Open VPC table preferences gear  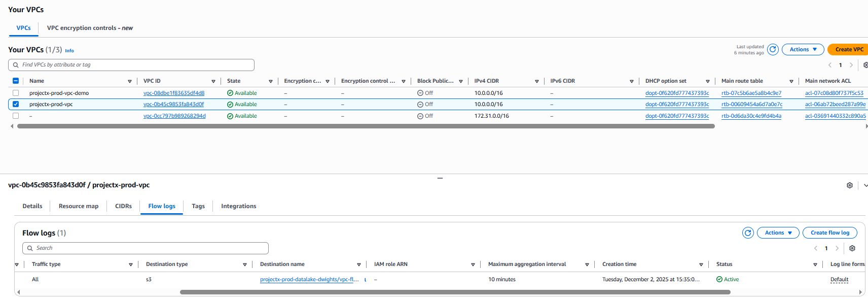pos(865,65)
